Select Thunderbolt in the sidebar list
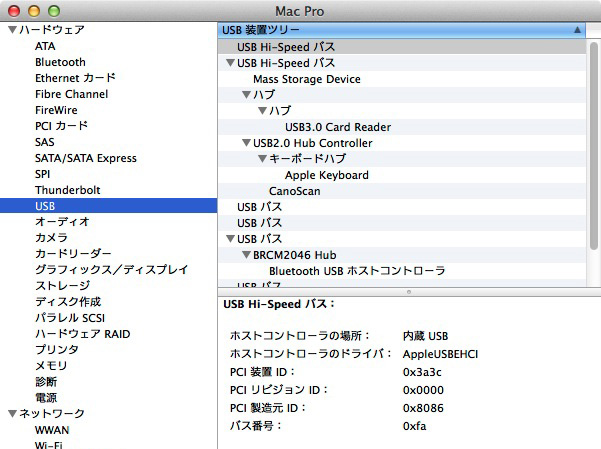The width and height of the screenshot is (601, 449). click(67, 190)
